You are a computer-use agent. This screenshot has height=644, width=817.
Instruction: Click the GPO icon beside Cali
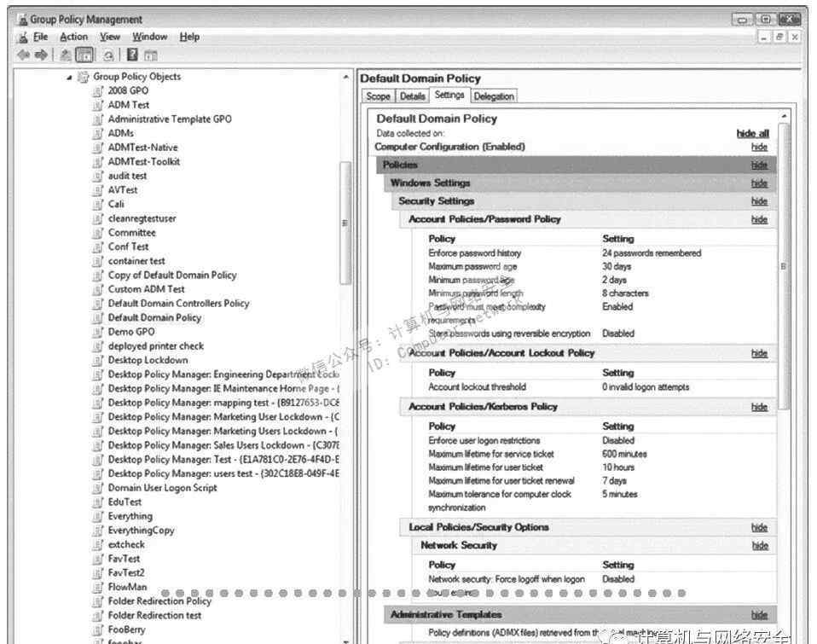pos(97,204)
